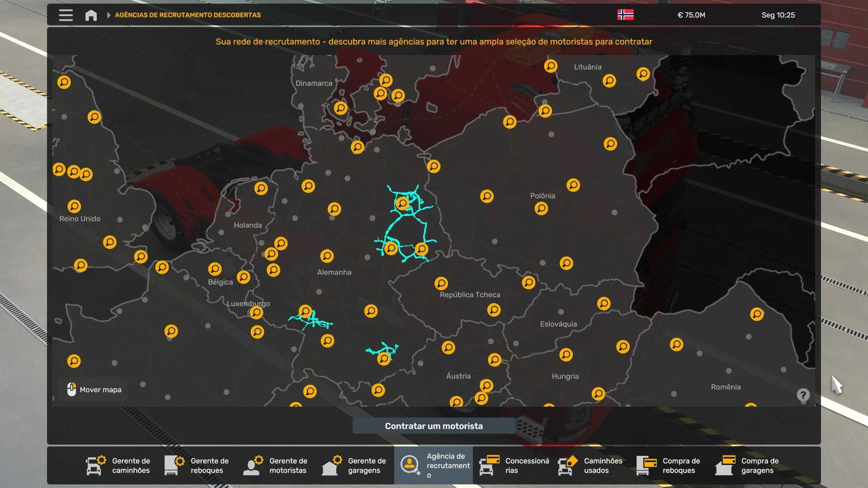Image resolution: width=868 pixels, height=488 pixels.
Task: Open Concessionárias tab
Action: point(514,465)
